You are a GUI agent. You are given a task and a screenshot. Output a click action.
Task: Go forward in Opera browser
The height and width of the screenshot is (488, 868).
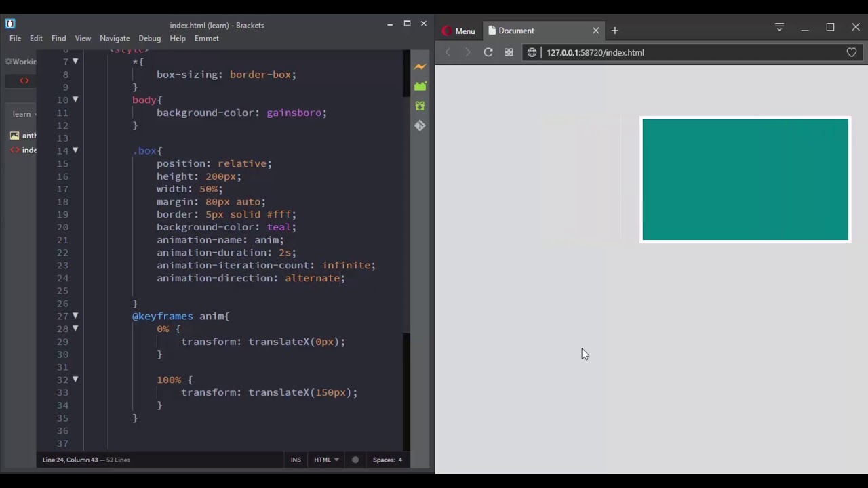(x=467, y=52)
